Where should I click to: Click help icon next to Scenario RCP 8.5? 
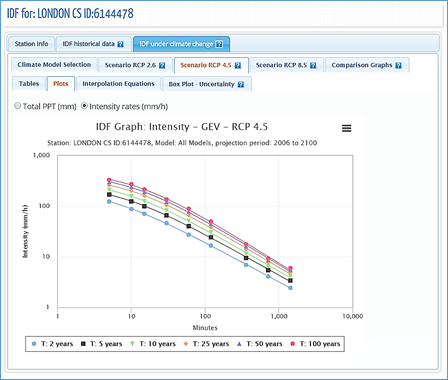point(313,65)
